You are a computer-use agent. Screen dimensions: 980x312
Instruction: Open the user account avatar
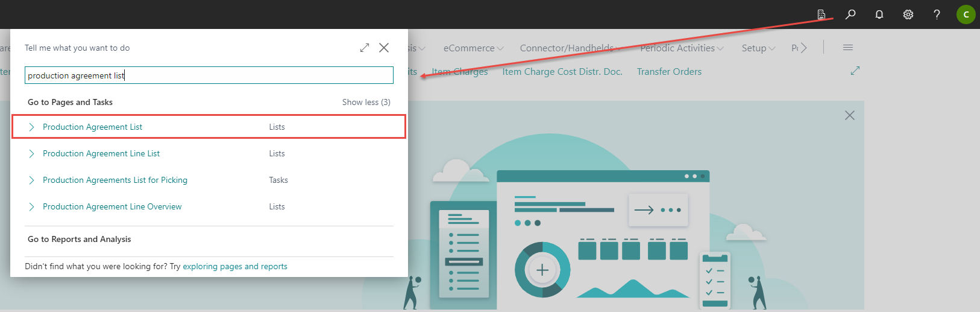tap(966, 14)
